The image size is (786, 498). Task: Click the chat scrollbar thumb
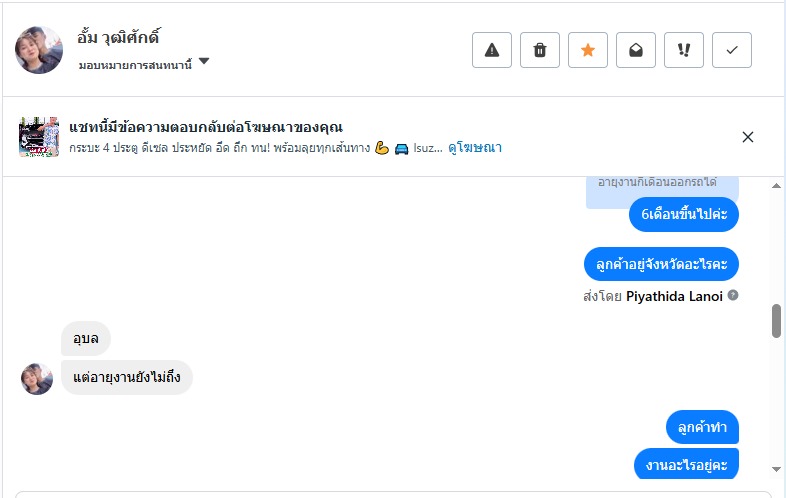click(x=776, y=321)
